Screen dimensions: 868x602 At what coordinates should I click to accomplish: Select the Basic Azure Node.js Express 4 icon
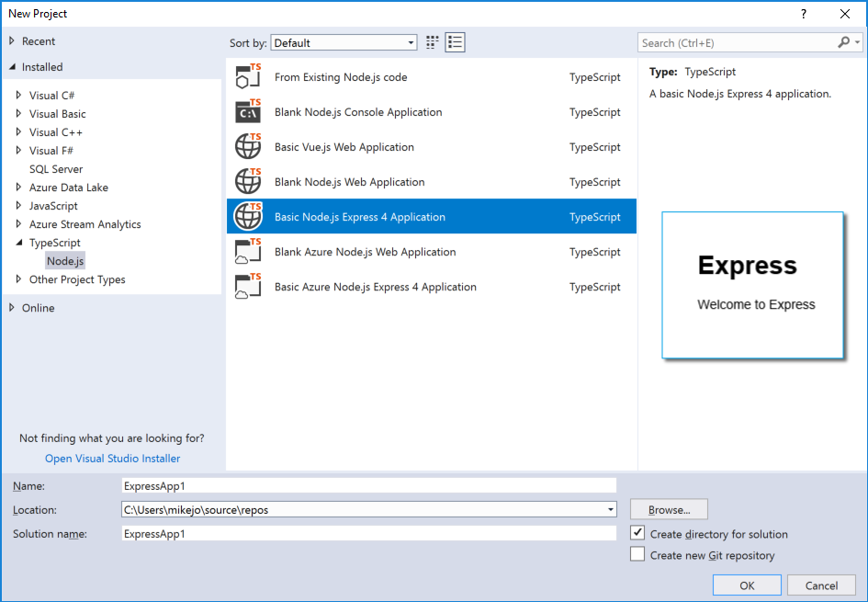[x=247, y=287]
